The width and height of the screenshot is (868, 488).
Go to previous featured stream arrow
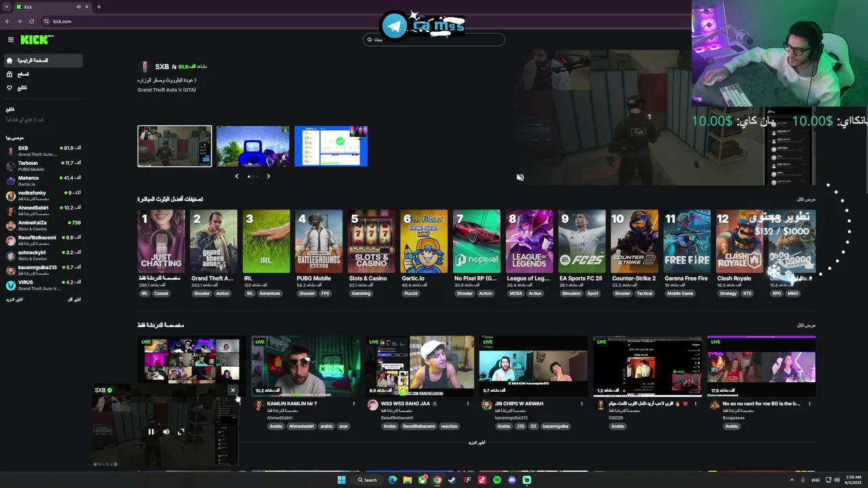pyautogui.click(x=237, y=176)
